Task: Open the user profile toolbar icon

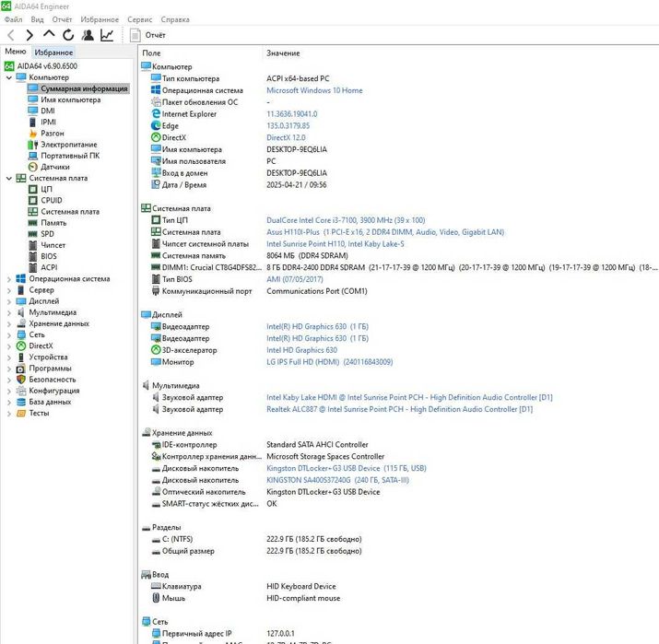Action: (x=88, y=35)
